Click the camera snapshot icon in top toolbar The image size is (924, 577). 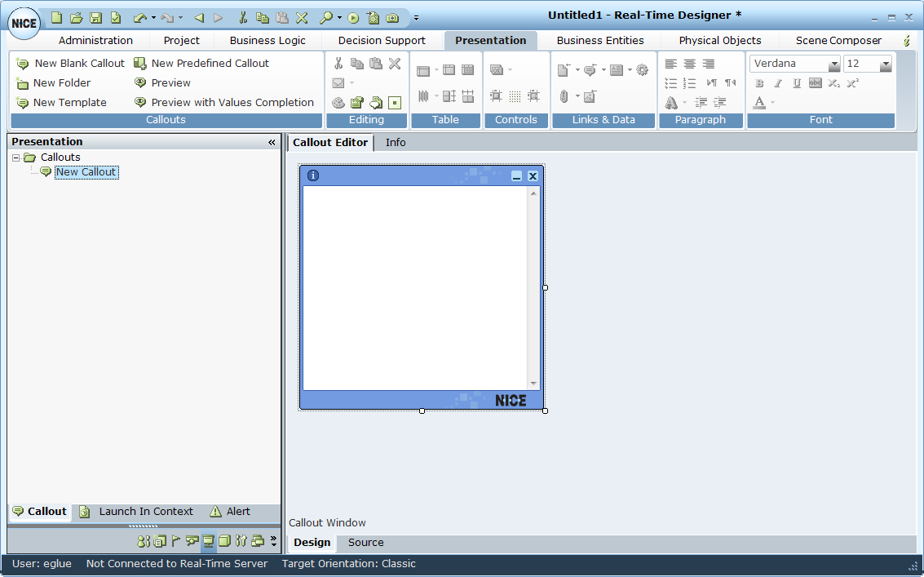(x=392, y=17)
